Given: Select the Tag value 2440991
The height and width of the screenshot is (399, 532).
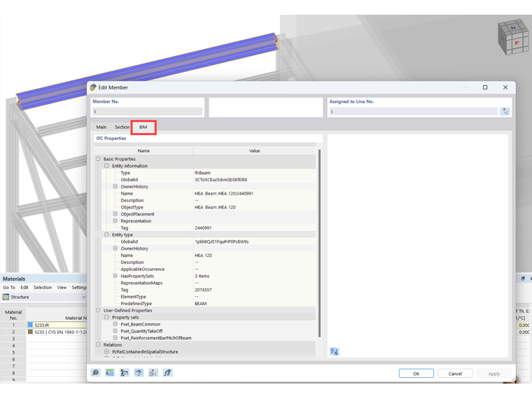Looking at the screenshot, I should point(203,227).
